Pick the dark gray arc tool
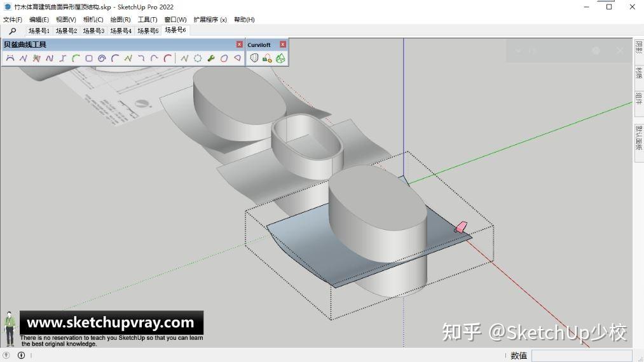The height and width of the screenshot is (362, 644). coord(115,58)
